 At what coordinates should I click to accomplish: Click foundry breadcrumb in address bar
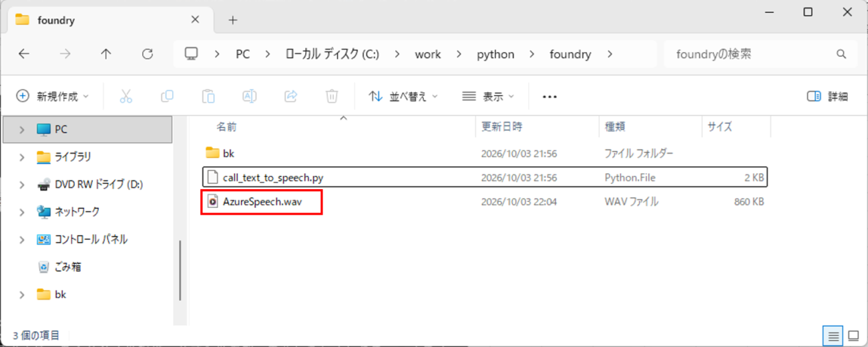pyautogui.click(x=570, y=54)
